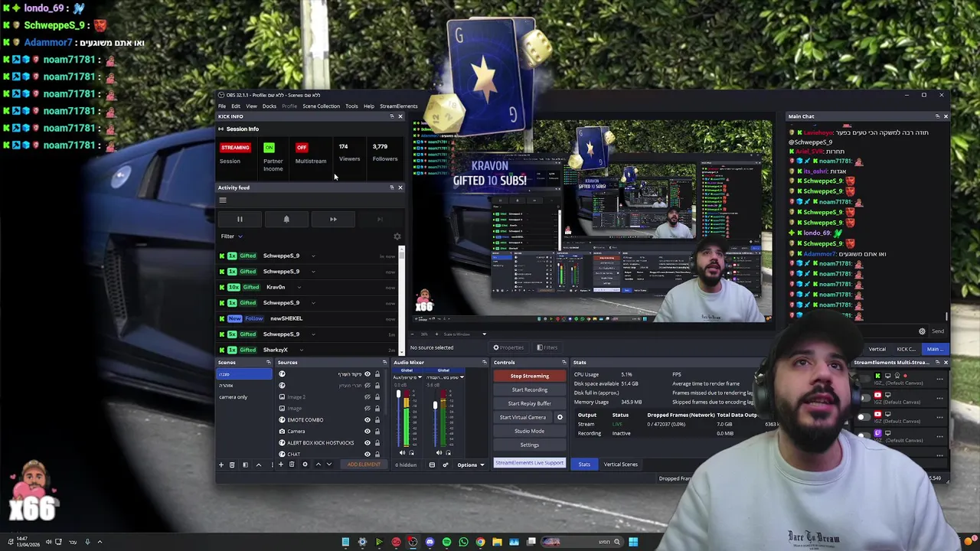Open the Filter dropdown in Activity feed
This screenshot has height=551, width=980.
point(232,236)
